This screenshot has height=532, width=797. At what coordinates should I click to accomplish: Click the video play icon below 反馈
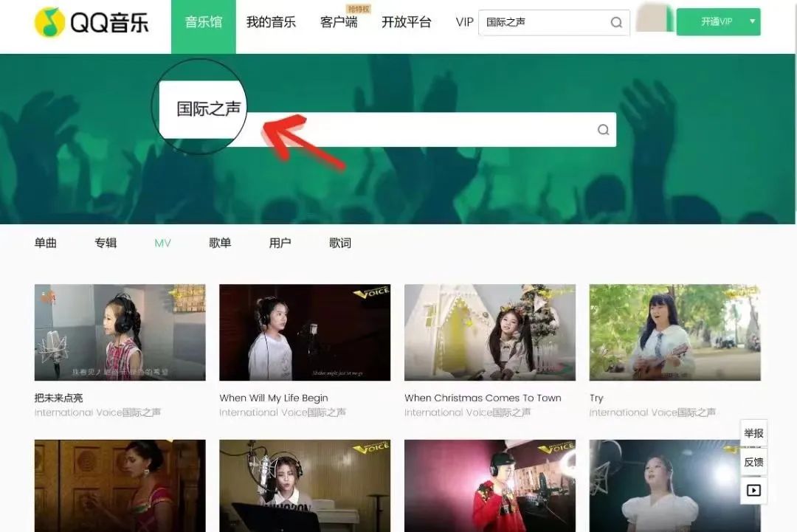(x=753, y=491)
